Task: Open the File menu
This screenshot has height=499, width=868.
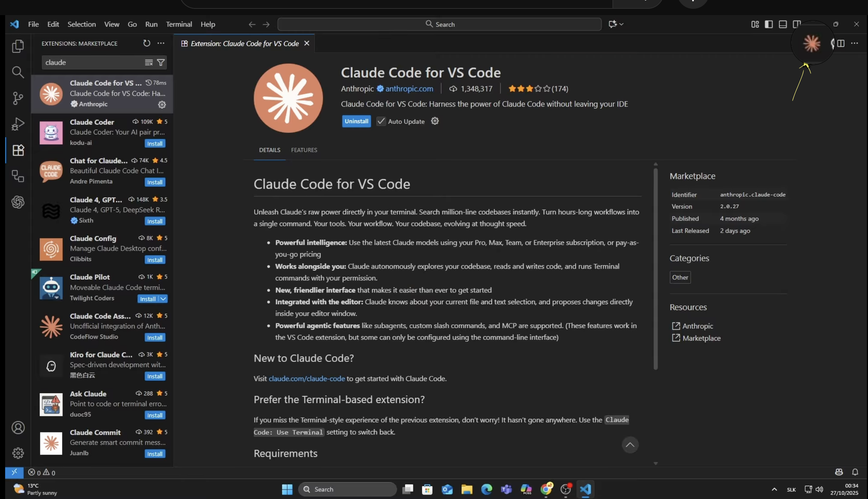Action: [x=33, y=24]
